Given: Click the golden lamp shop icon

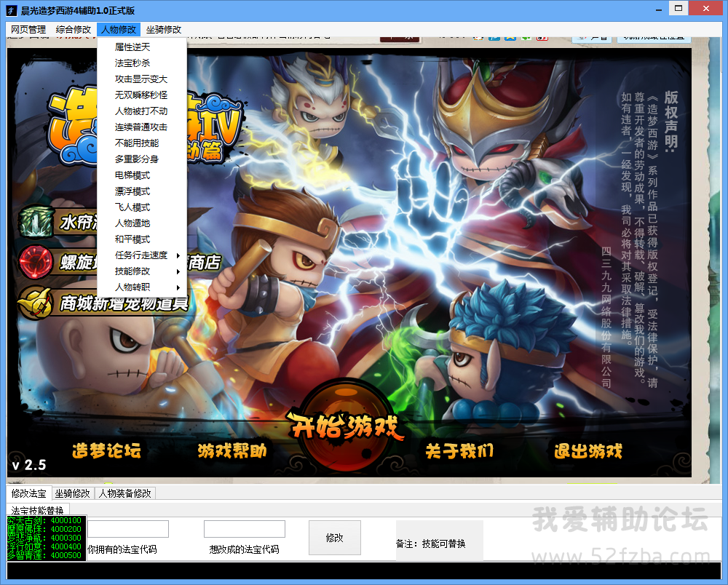Looking at the screenshot, I should pyautogui.click(x=35, y=303).
